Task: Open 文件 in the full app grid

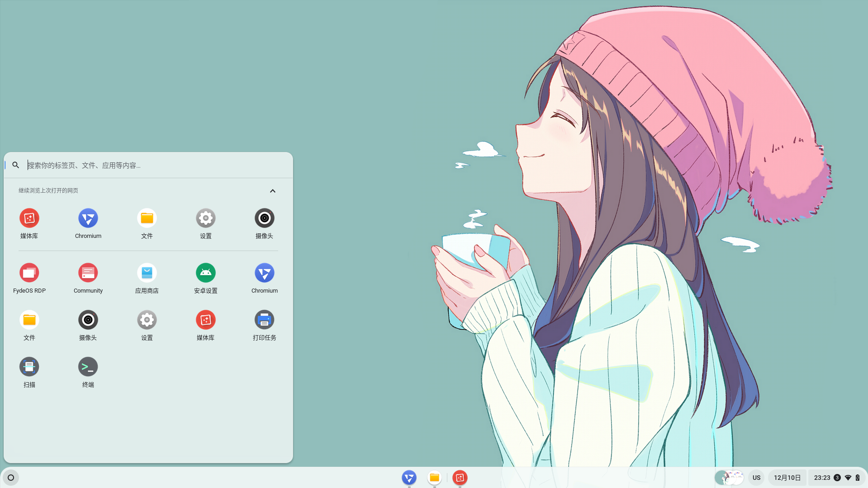Action: coord(29,325)
